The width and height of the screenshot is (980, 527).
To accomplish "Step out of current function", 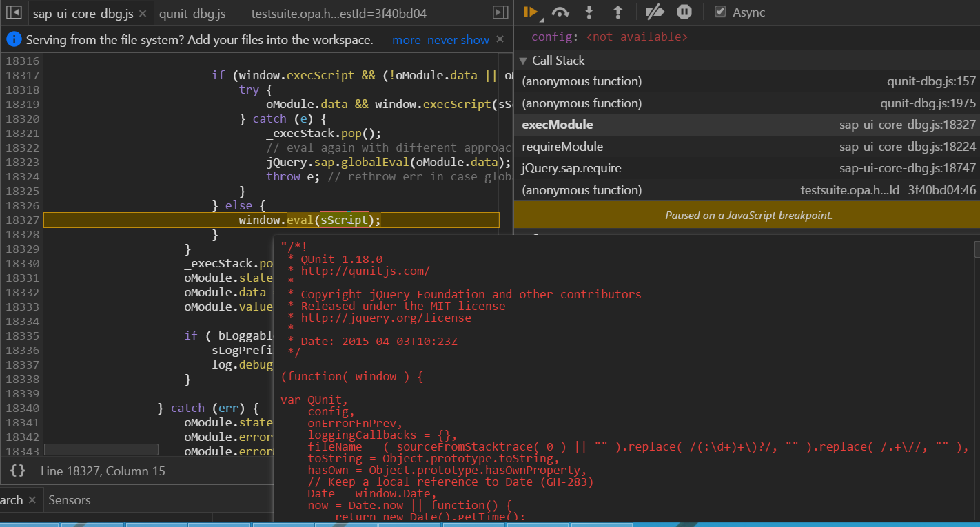I will pyautogui.click(x=618, y=12).
